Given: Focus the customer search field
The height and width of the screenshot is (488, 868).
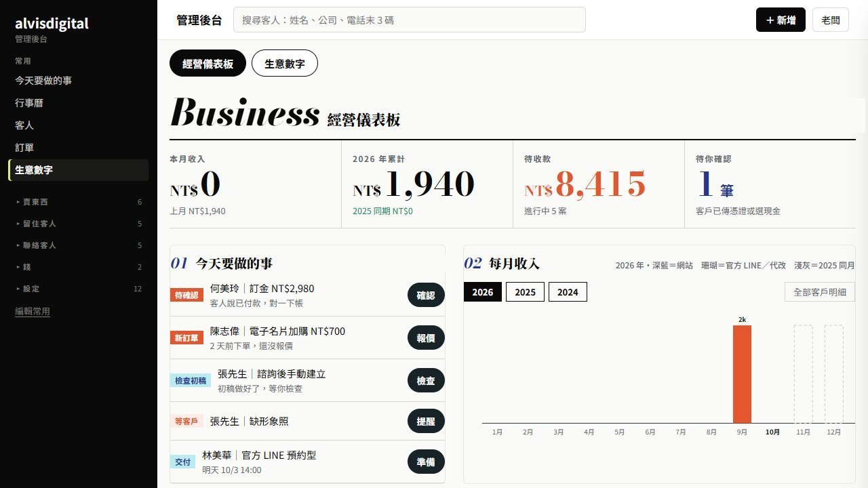Looking at the screenshot, I should [410, 20].
